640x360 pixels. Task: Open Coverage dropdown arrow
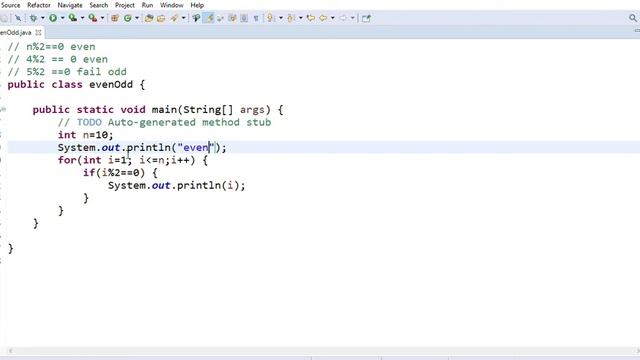click(x=82, y=18)
